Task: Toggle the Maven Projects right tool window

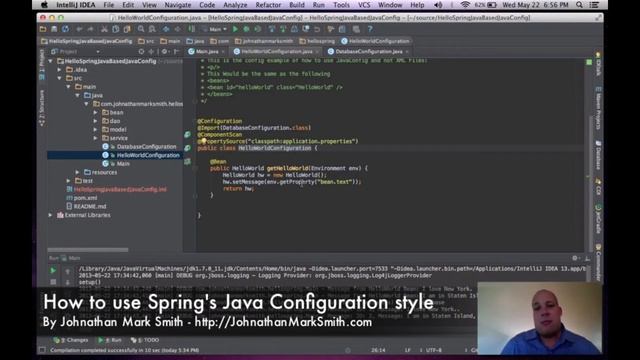Action: pos(598,108)
